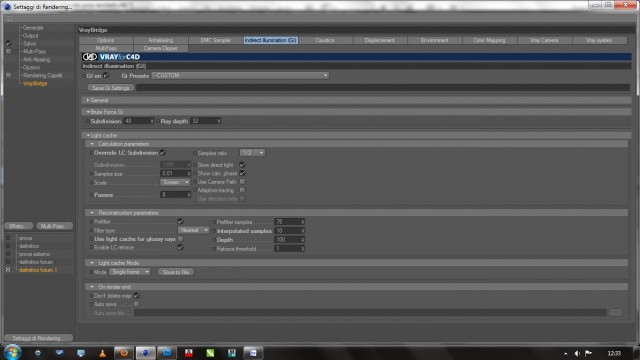The height and width of the screenshot is (360, 640).
Task: Switch to the Antialiasing tab
Action: coord(160,40)
